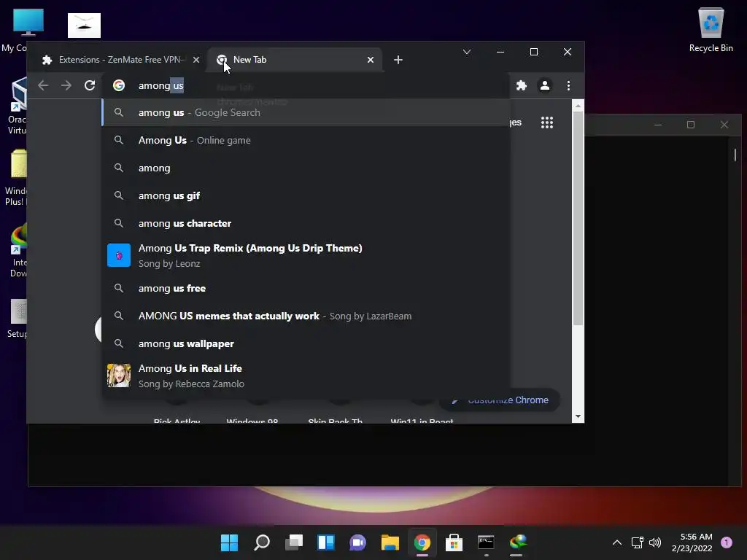
Task: Select 'Among Us - Online game' suggestion
Action: click(306, 140)
